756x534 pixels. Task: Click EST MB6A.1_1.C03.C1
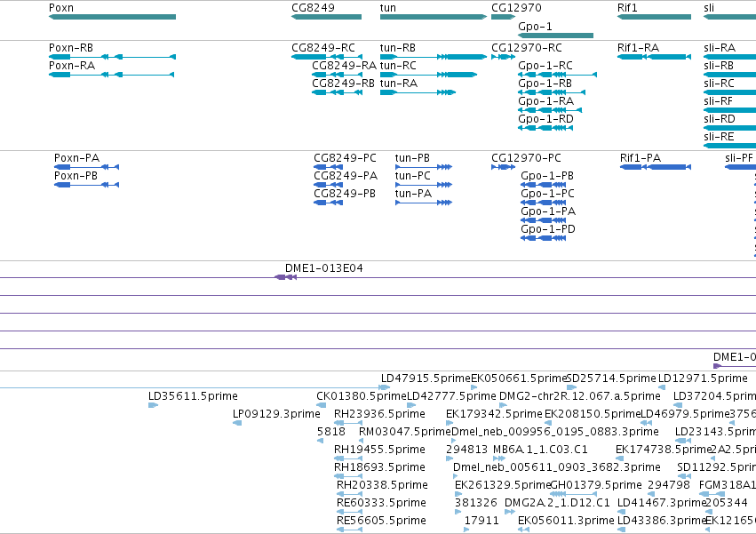(x=540, y=450)
